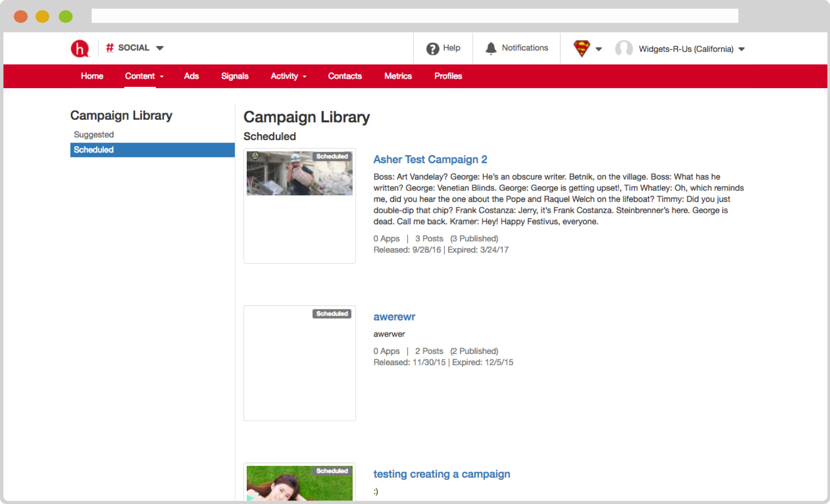The width and height of the screenshot is (830, 504).
Task: Open the Asher Test Campaign 2 link
Action: tap(430, 159)
